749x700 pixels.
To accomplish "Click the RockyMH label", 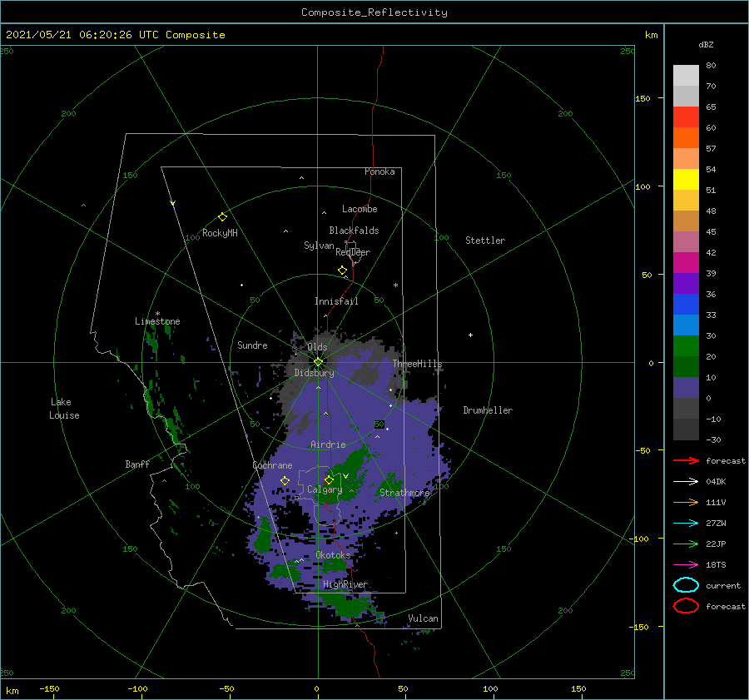I will pos(220,233).
